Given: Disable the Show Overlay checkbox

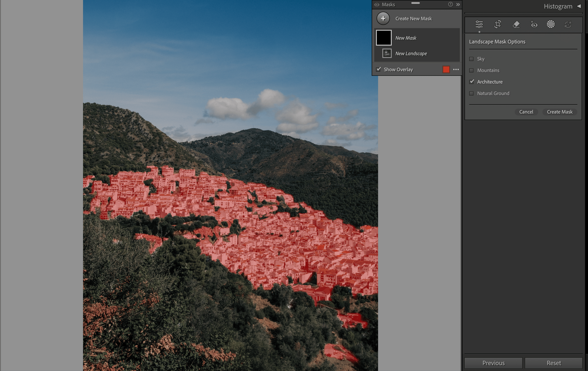Looking at the screenshot, I should pos(379,69).
